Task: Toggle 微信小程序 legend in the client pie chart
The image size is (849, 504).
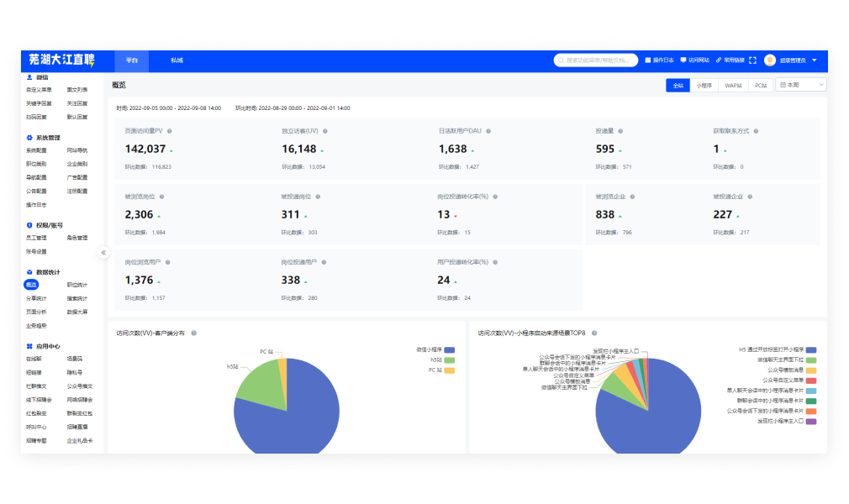Action: [x=449, y=349]
